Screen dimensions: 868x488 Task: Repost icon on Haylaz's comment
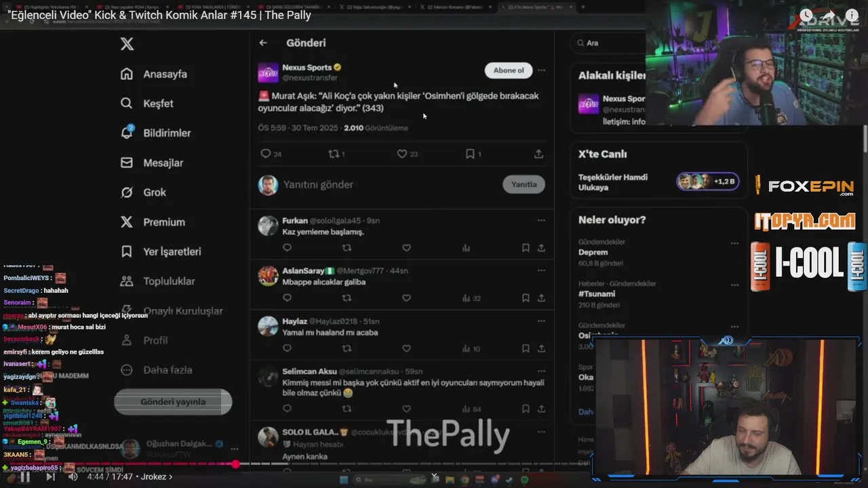click(x=347, y=348)
